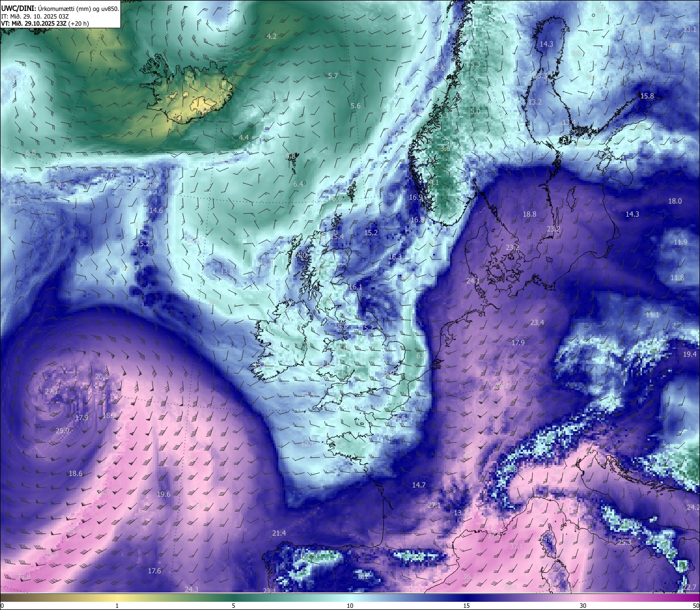This screenshot has width=700, height=610.
Task: Click the 15.8 value label
Action: click(x=647, y=96)
